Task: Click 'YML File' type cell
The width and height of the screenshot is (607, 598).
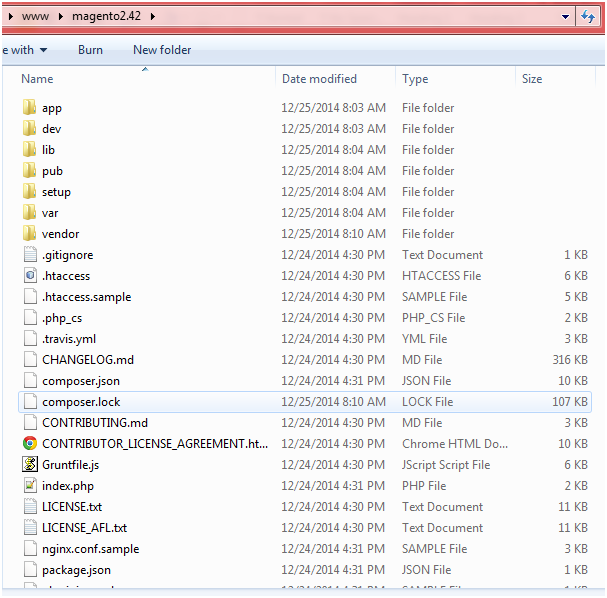Action: coord(425,339)
